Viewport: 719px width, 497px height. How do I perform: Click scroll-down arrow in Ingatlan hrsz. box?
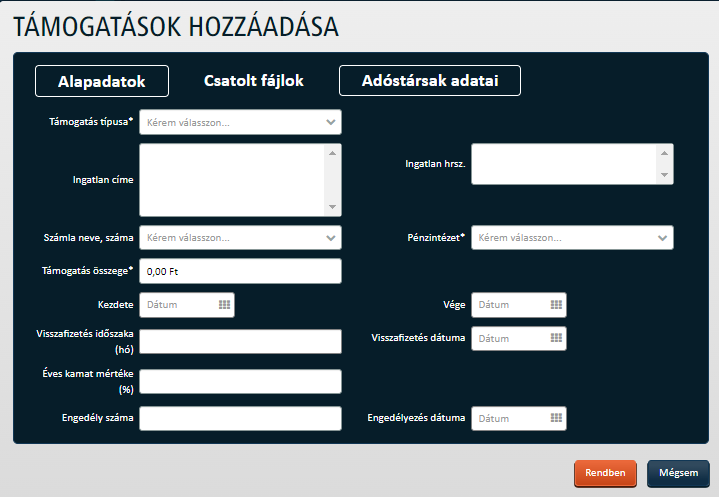point(664,175)
